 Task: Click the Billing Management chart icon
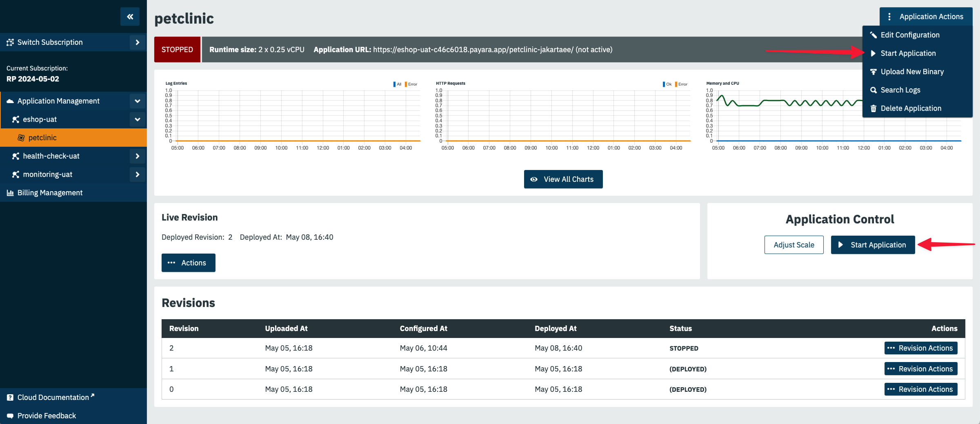(10, 193)
